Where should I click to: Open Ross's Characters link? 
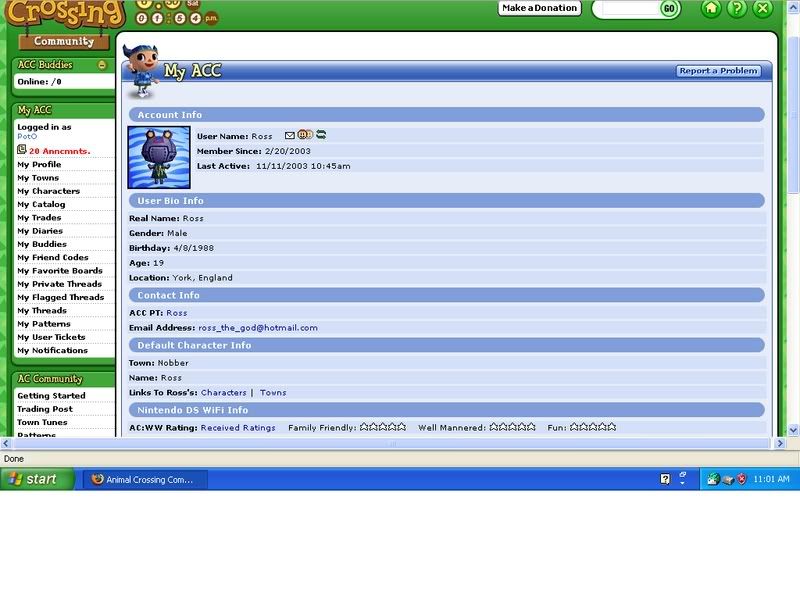coord(223,393)
